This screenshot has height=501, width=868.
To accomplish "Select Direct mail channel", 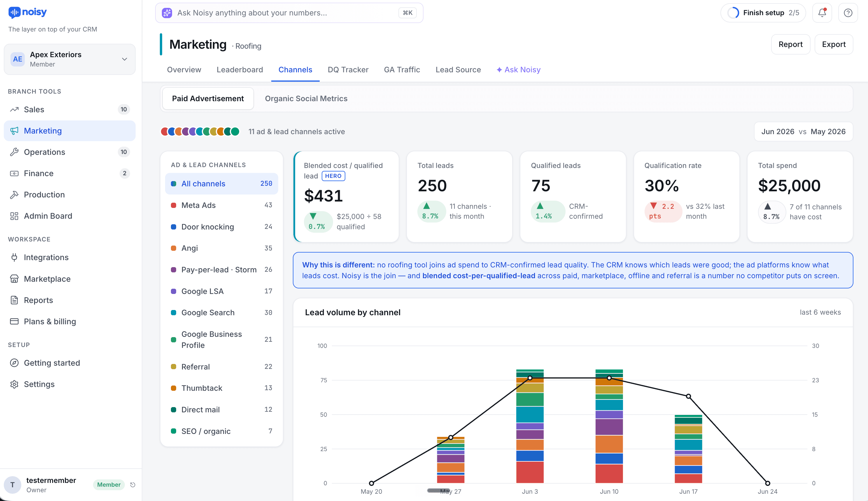I will [x=222, y=409].
